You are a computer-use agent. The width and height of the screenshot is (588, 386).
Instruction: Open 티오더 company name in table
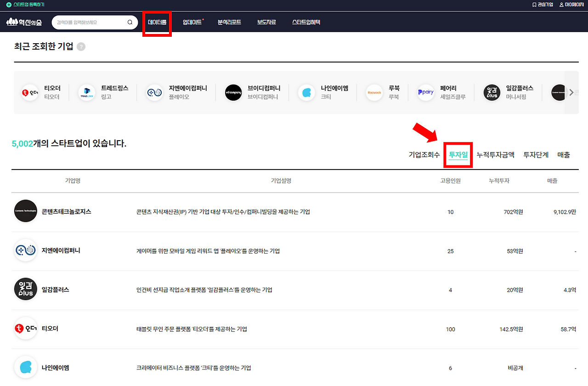tap(50, 329)
